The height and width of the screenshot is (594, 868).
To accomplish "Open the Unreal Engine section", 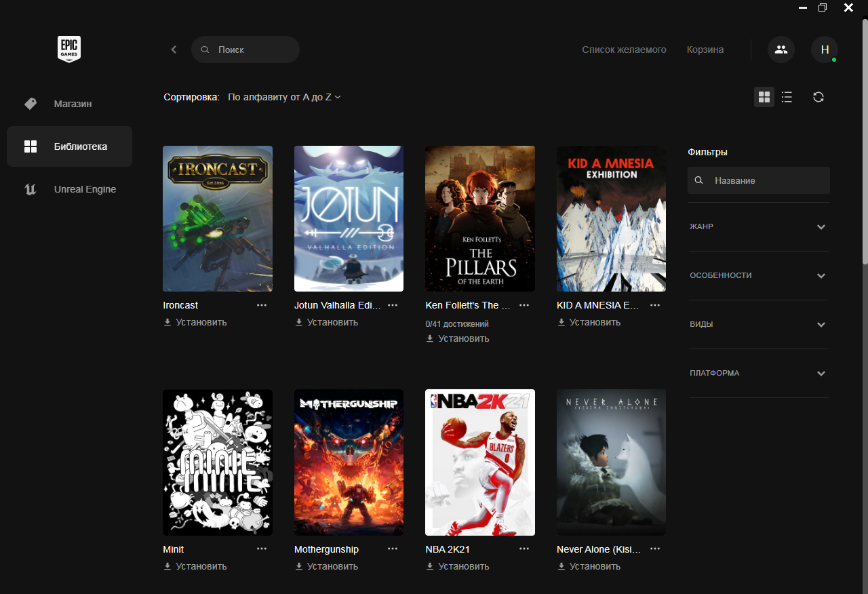I will (x=69, y=189).
